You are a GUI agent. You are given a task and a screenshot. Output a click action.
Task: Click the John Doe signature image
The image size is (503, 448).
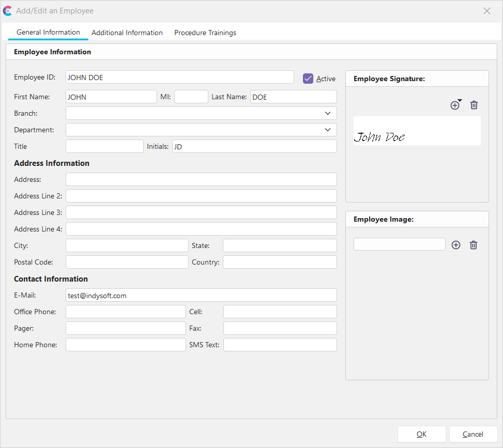coord(417,131)
